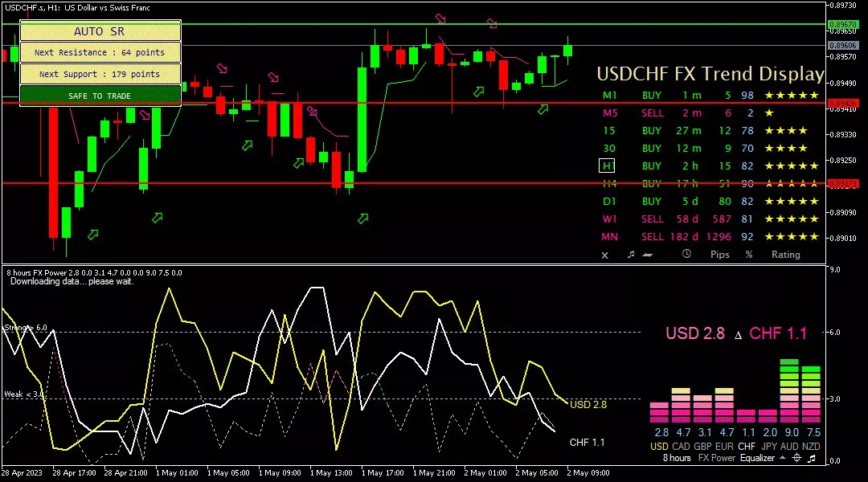
Task: Click the M1 row five-star rating
Action: coord(792,95)
